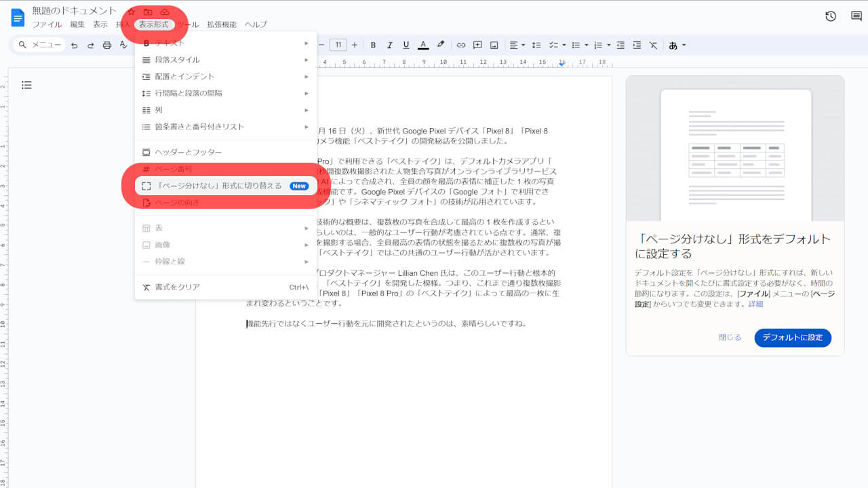Viewport: 868px width, 488px height.
Task: Insert a link
Action: (x=461, y=45)
